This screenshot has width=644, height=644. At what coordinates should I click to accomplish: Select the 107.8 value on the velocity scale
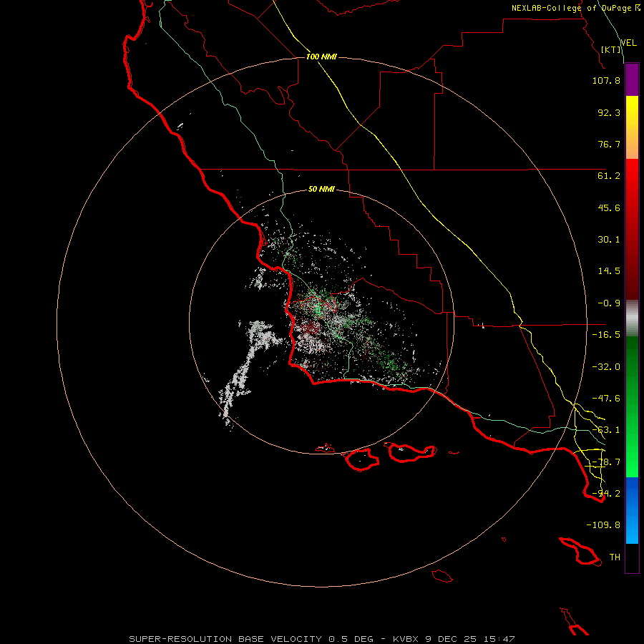click(606, 80)
